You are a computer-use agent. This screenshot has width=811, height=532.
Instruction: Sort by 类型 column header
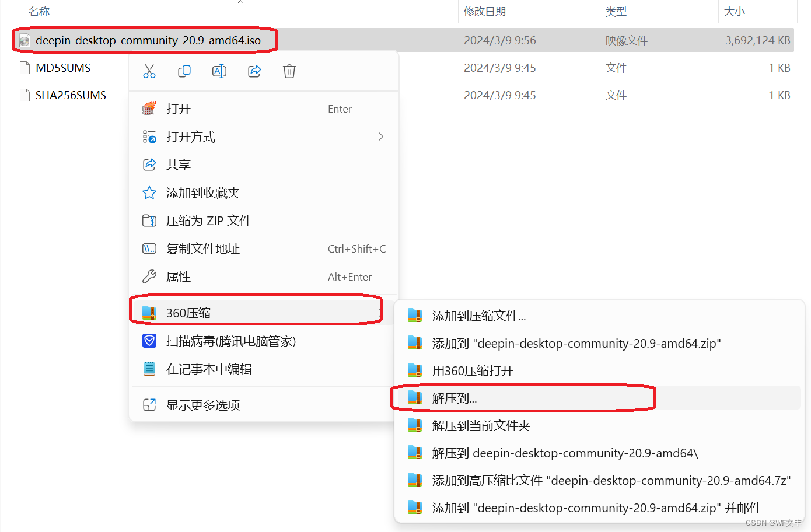tap(616, 12)
